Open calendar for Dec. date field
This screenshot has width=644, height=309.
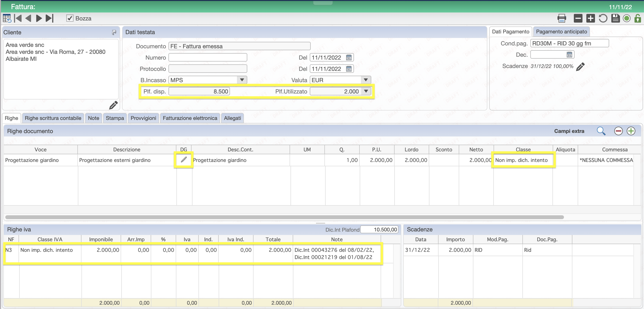tap(569, 55)
